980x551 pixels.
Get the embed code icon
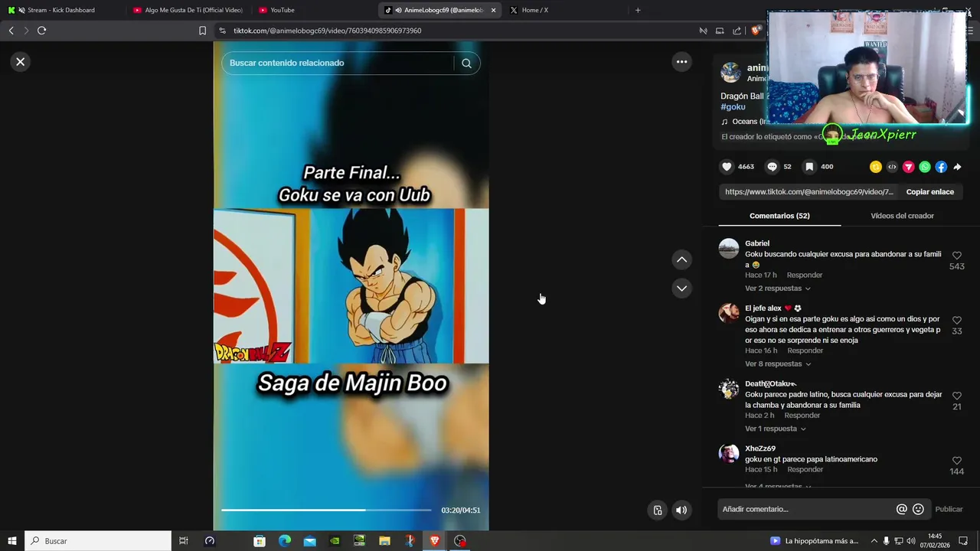892,167
